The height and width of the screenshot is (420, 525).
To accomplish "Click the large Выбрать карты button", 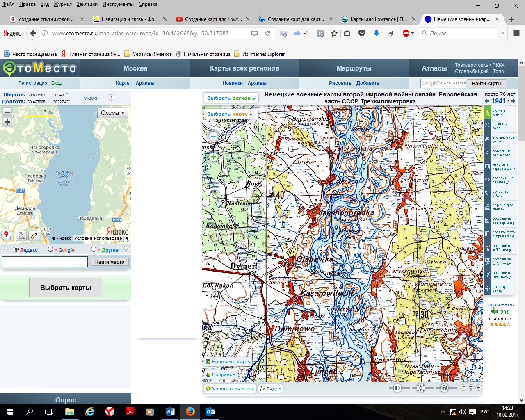I will click(66, 288).
